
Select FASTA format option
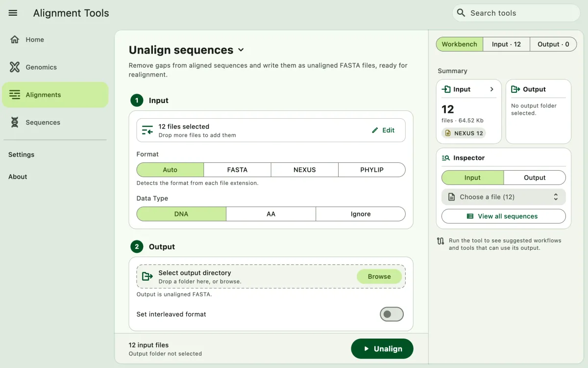(x=237, y=170)
